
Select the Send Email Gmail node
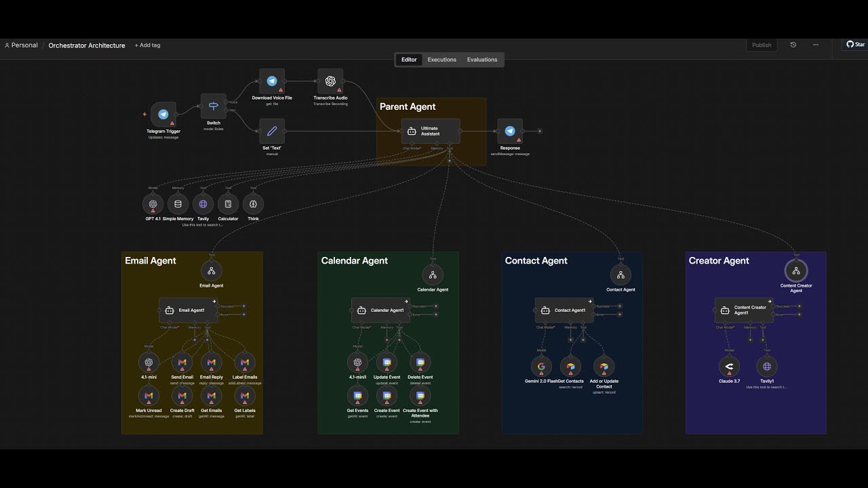click(182, 363)
